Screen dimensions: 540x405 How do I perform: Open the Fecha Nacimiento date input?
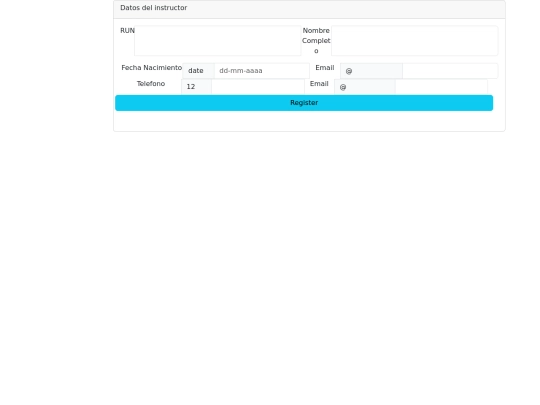point(262,71)
